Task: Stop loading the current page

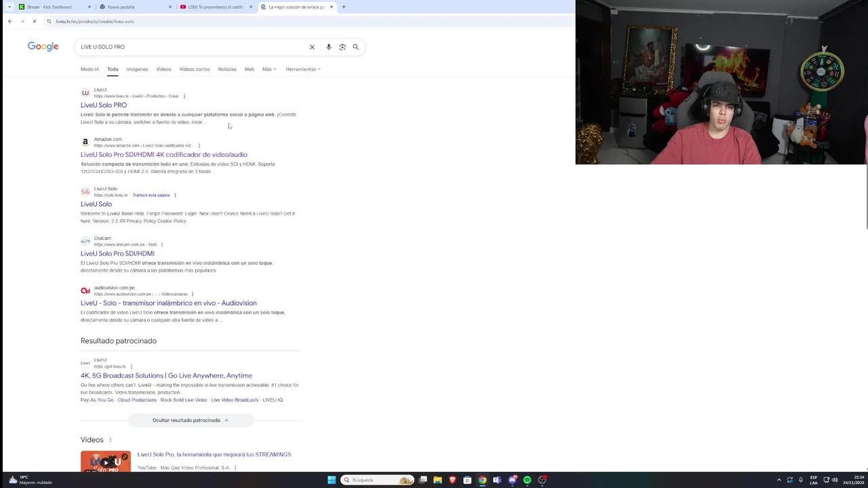Action: (x=34, y=21)
